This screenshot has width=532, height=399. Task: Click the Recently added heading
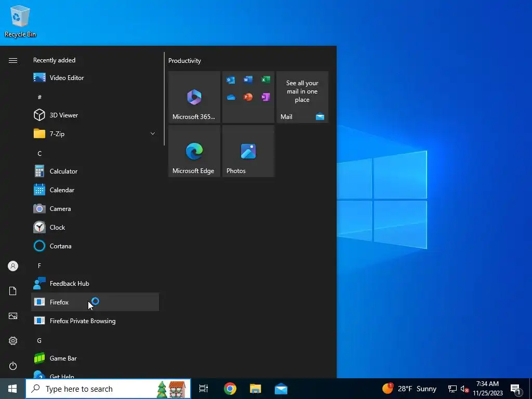coord(54,60)
